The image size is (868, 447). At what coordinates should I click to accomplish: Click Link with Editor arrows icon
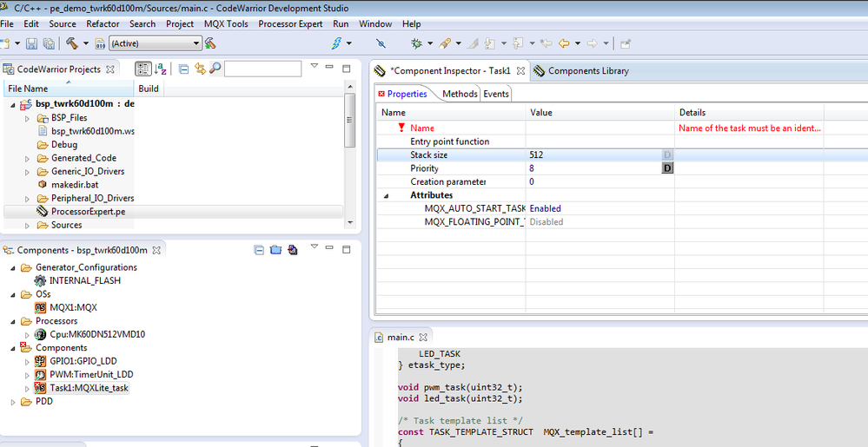[200, 69]
